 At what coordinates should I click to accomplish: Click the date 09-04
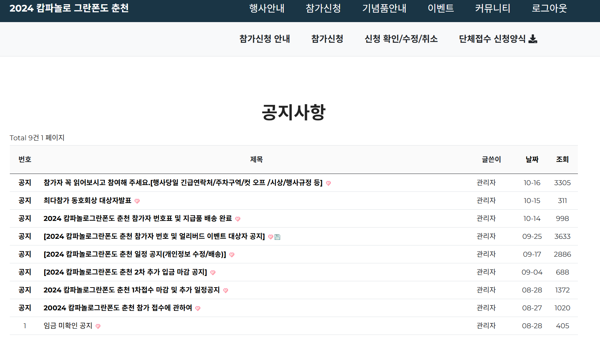click(532, 272)
